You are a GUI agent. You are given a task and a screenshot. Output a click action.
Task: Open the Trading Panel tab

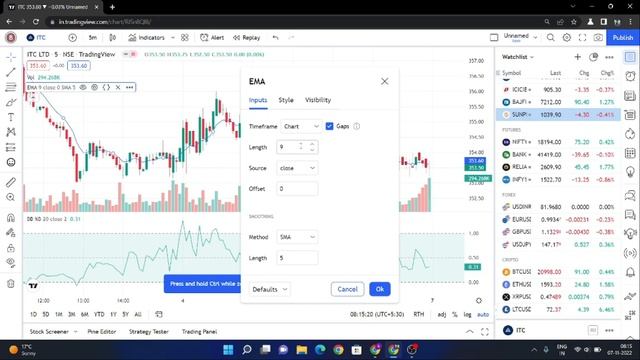(x=199, y=332)
